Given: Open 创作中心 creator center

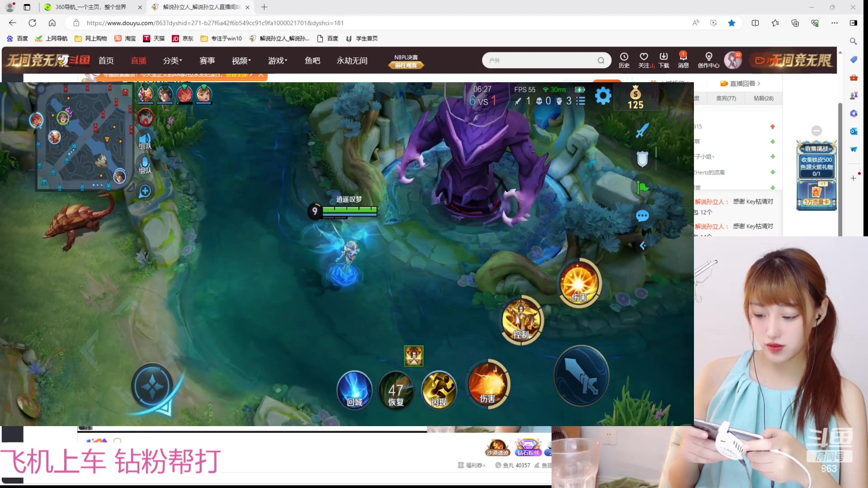Looking at the screenshot, I should tap(708, 60).
